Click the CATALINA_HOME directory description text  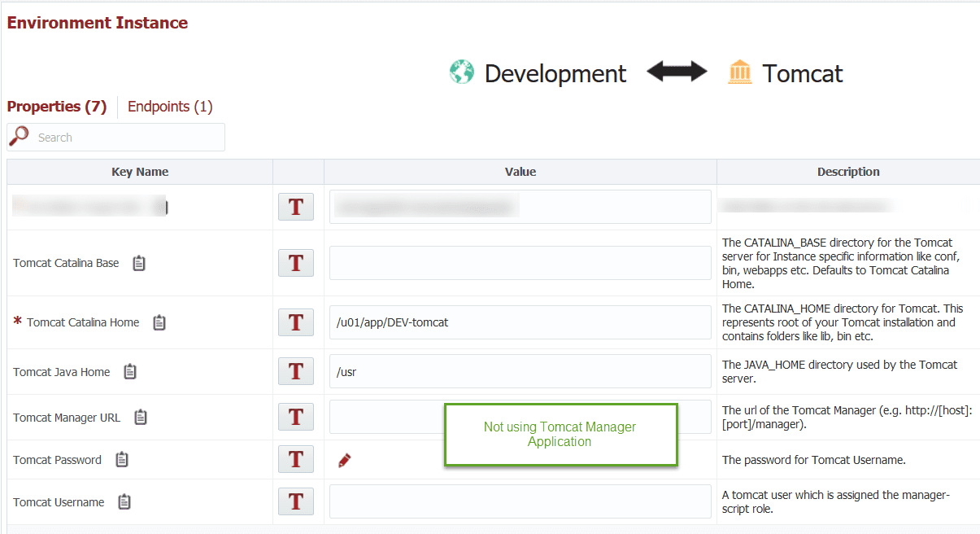coord(843,322)
